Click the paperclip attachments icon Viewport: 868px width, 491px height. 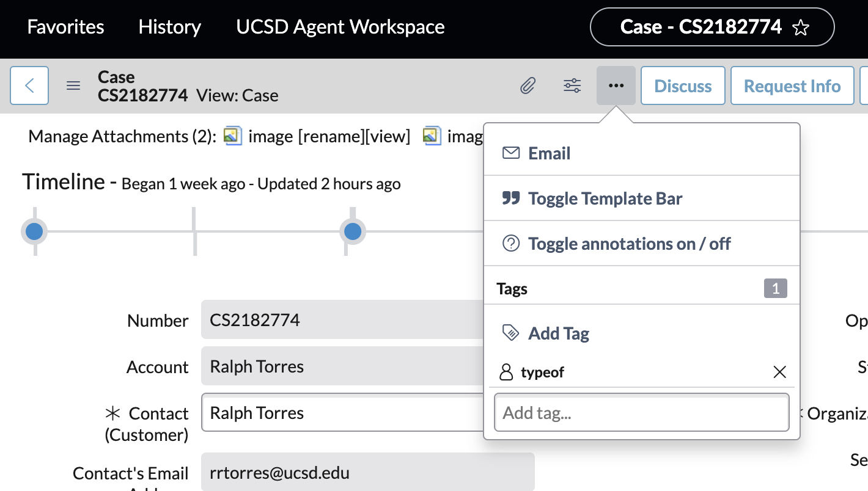tap(528, 85)
